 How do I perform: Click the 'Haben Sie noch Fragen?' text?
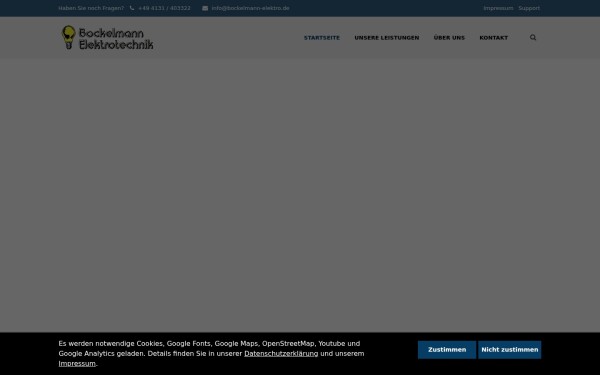pyautogui.click(x=91, y=8)
